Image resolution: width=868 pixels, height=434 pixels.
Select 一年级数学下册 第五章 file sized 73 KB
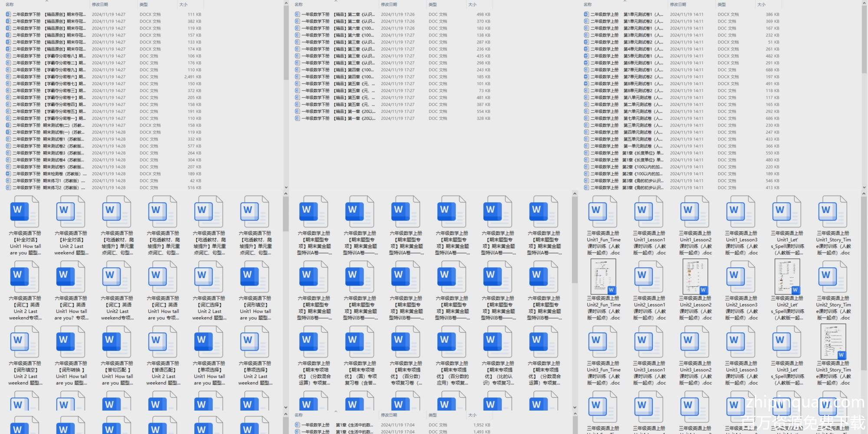pyautogui.click(x=339, y=91)
